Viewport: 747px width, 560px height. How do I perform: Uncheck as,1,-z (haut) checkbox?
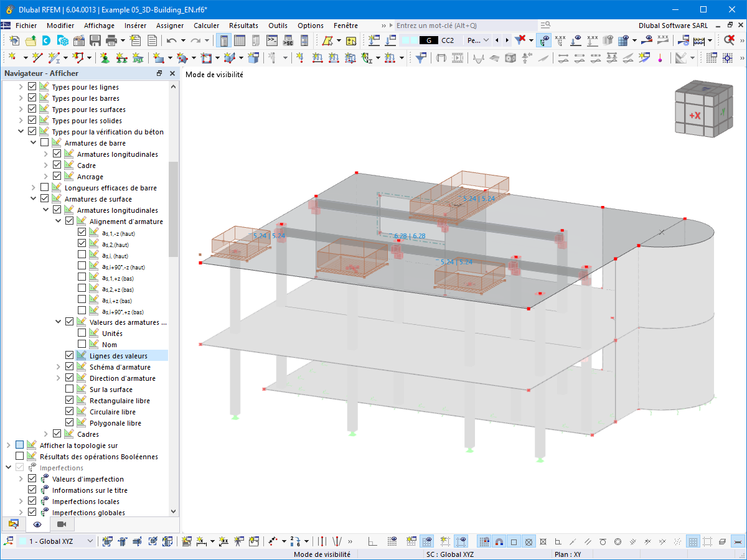[82, 233]
